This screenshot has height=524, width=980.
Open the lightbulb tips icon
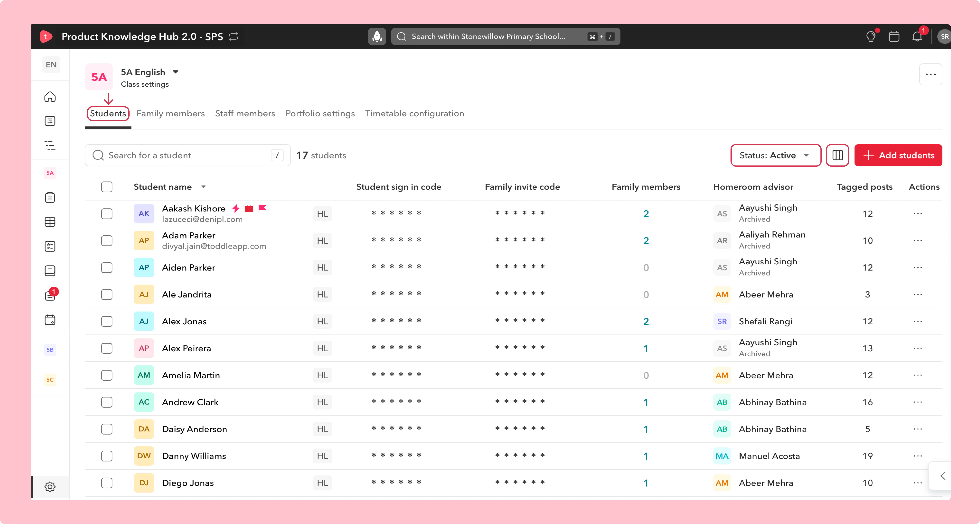(871, 37)
